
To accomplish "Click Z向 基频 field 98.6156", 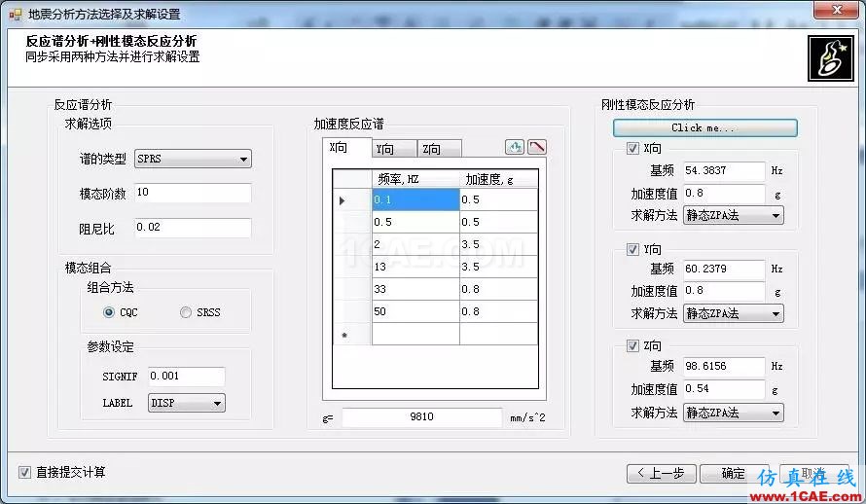I will pyautogui.click(x=724, y=366).
